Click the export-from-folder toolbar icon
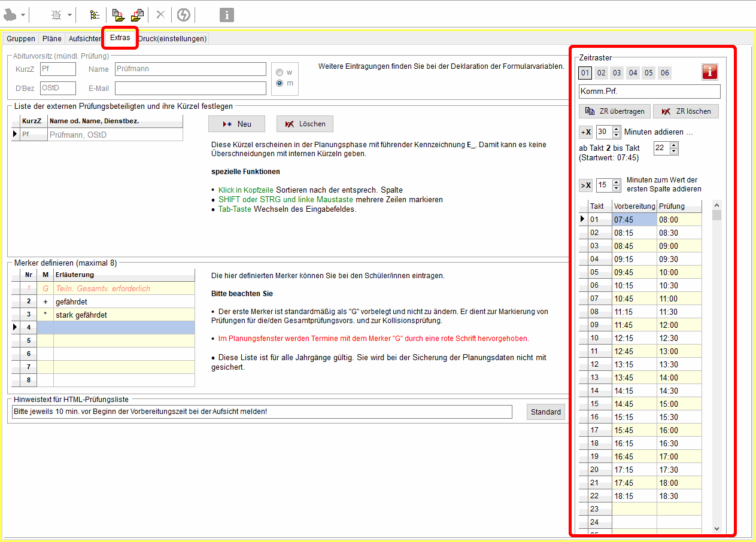The height and width of the screenshot is (542, 756). click(x=137, y=15)
